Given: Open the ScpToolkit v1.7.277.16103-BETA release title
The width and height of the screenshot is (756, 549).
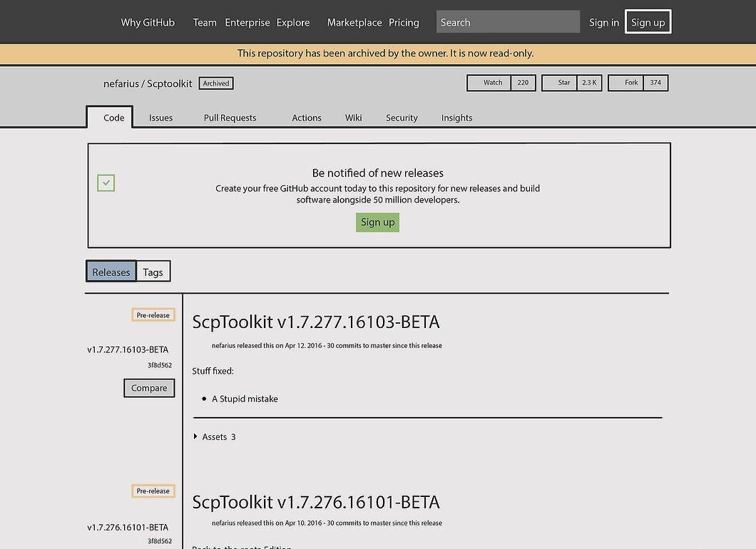Looking at the screenshot, I should pos(316,322).
